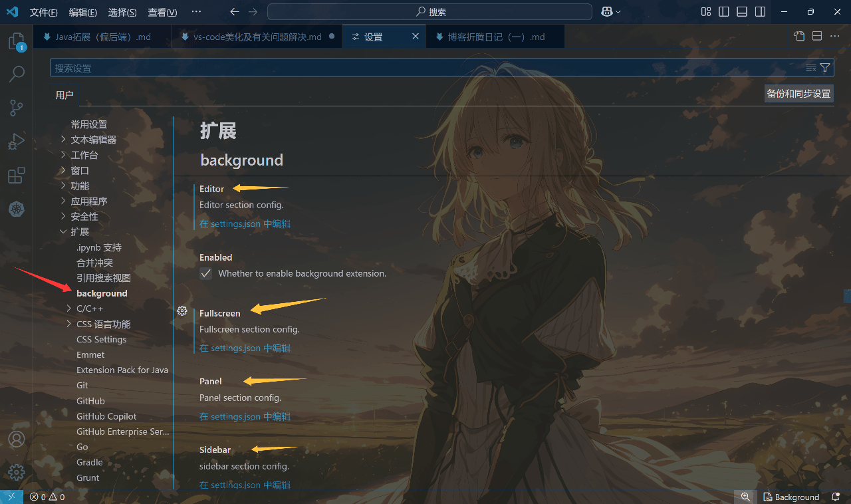The height and width of the screenshot is (504, 851).
Task: Click the 备份和同步设置 button
Action: [x=798, y=94]
